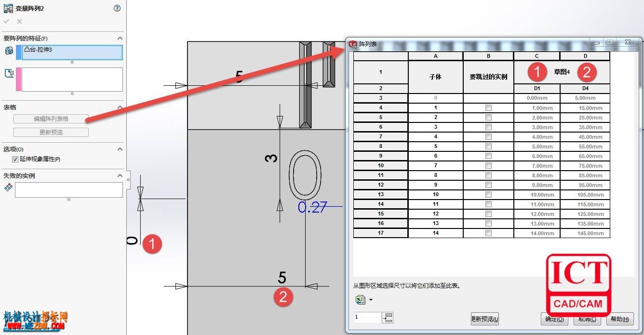The image size is (644, 335).
Task: Select column header A in the table
Action: (x=436, y=56)
